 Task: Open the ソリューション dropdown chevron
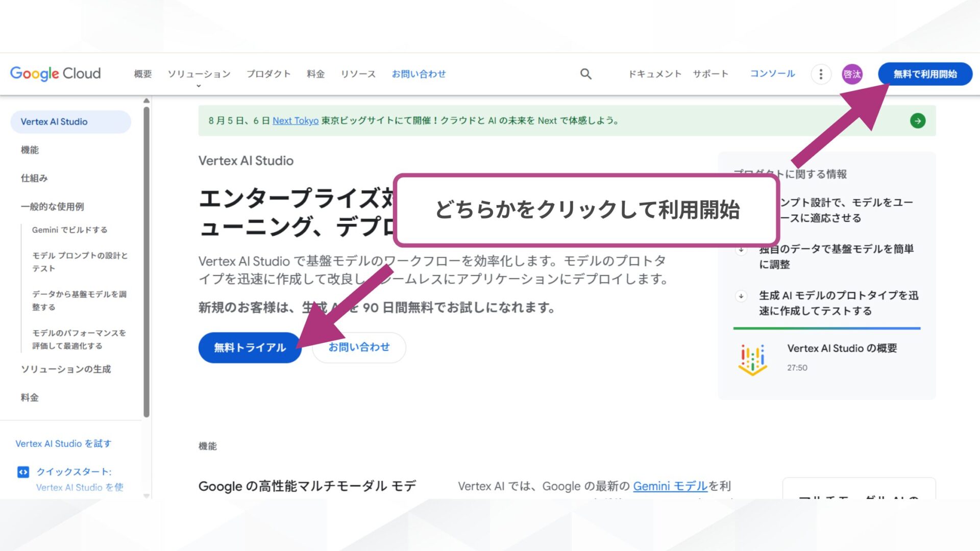click(x=199, y=86)
